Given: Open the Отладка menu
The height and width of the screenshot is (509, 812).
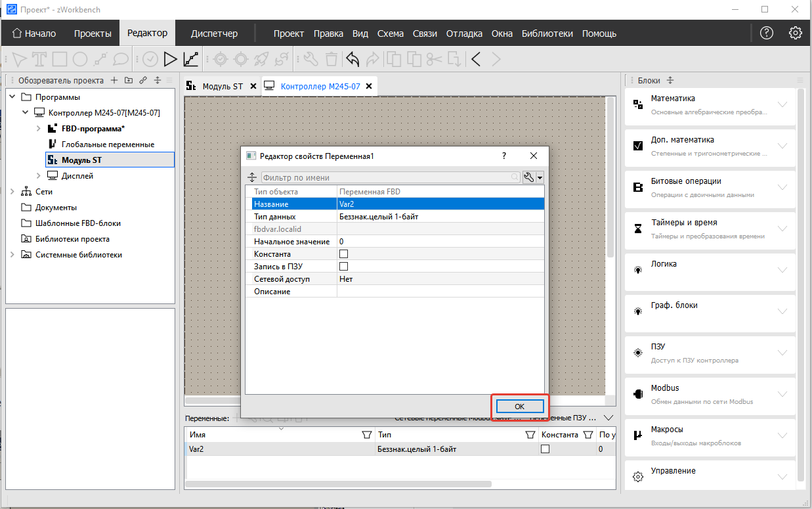Looking at the screenshot, I should point(464,33).
